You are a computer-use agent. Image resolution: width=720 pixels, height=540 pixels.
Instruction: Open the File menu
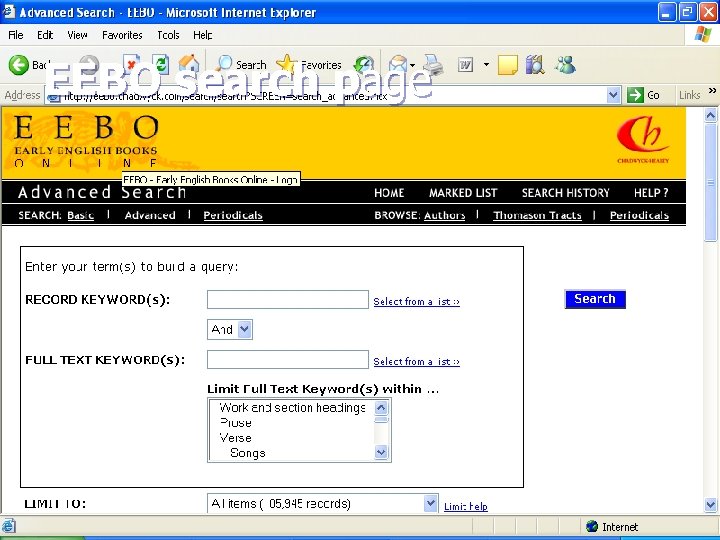click(16, 35)
